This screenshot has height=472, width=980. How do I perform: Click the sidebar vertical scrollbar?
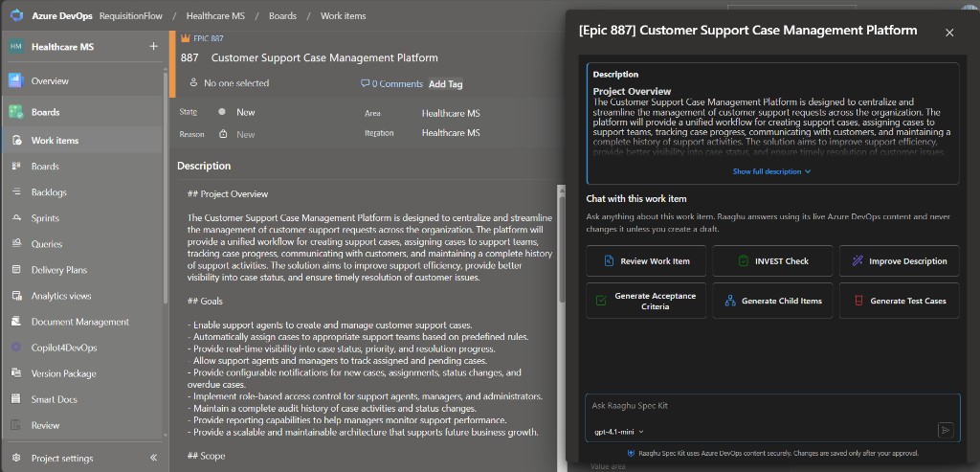coord(166,188)
